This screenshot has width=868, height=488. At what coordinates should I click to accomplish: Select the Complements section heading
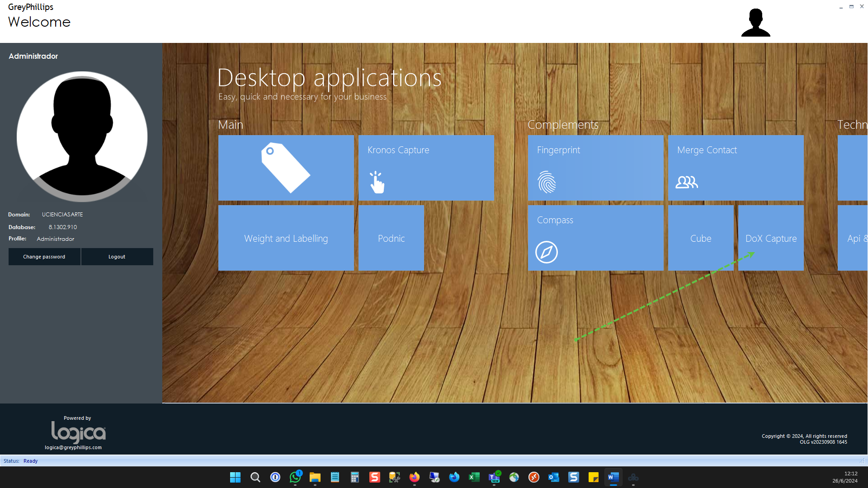(x=563, y=125)
